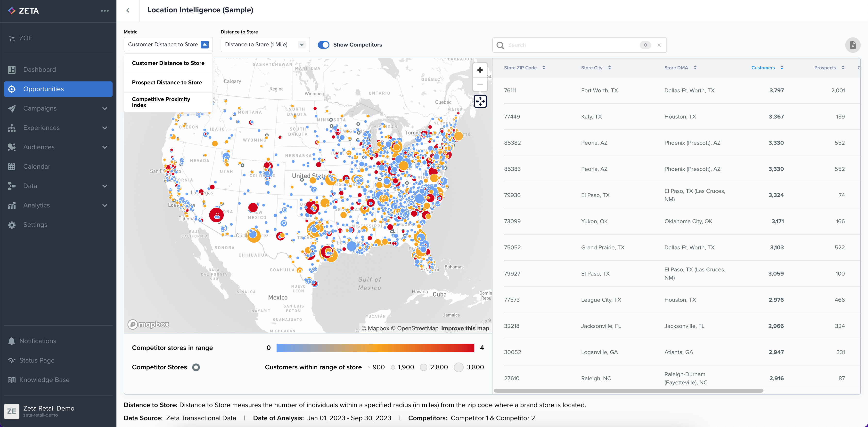868x427 pixels.
Task: Click the 2,800 customers size legend circle
Action: (424, 367)
